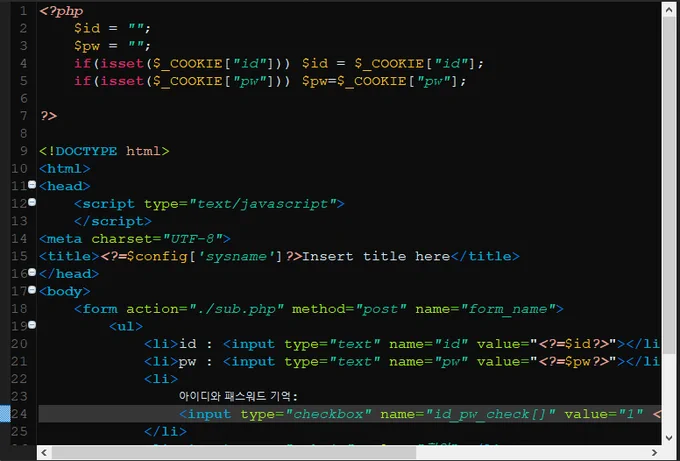Click the './sub.php' form action value
680x461 pixels.
tap(236, 309)
